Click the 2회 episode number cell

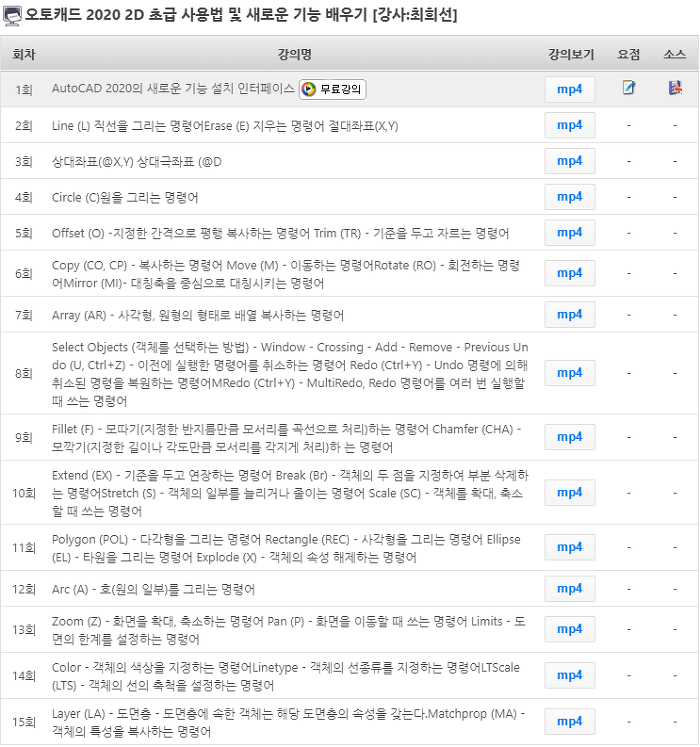pos(24,126)
